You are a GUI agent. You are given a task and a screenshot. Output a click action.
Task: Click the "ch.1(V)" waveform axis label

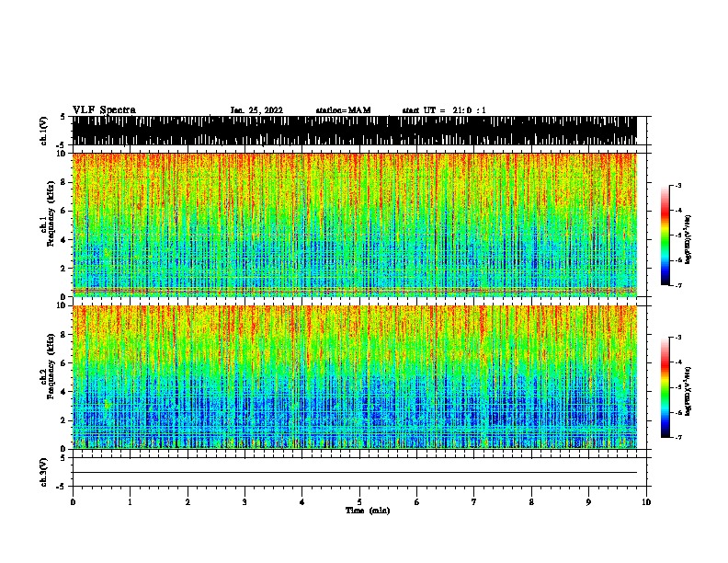point(44,131)
